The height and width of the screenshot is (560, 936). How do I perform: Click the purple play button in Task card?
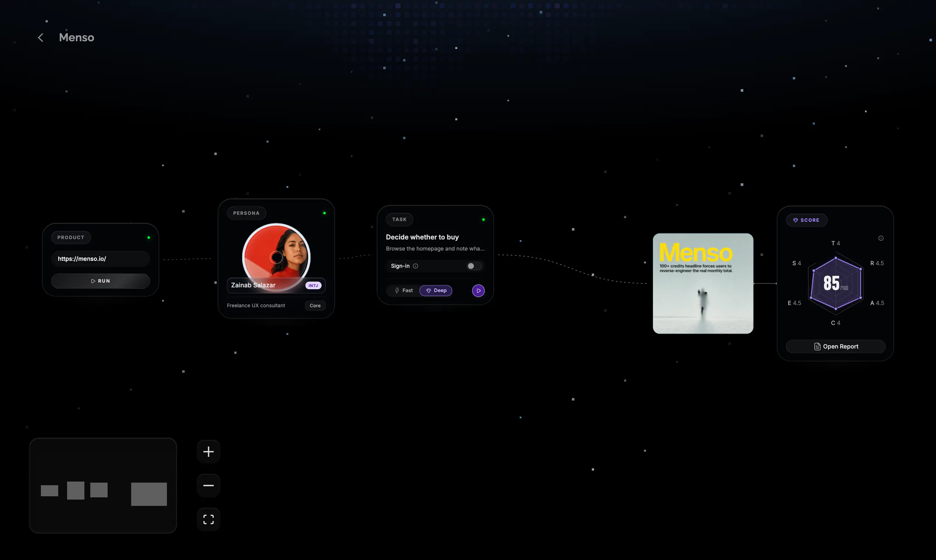point(478,291)
